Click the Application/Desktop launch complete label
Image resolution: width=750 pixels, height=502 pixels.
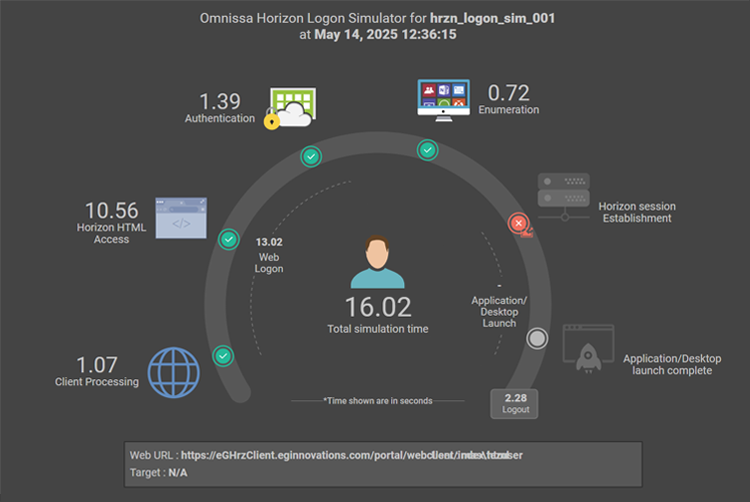[672, 364]
